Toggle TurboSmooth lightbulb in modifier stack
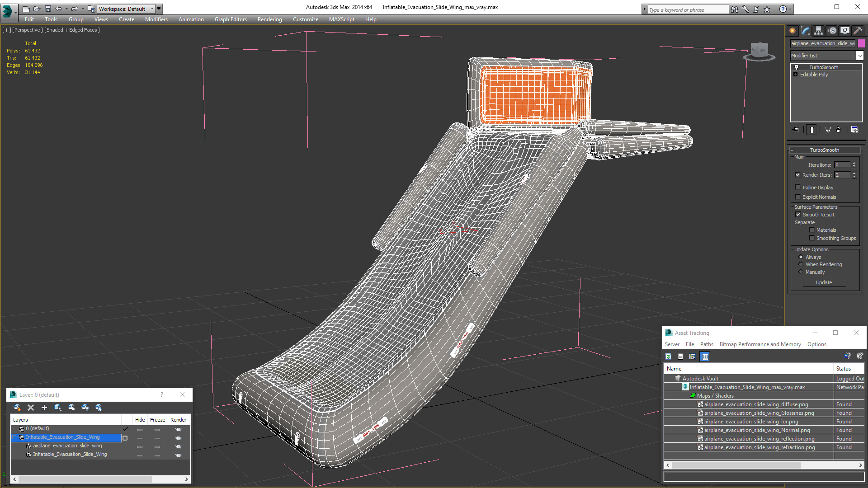Screen dimensions: 868x488 click(x=797, y=67)
